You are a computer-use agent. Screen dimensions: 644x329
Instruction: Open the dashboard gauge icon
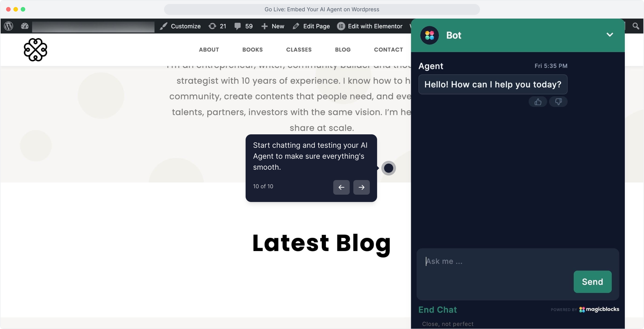(25, 26)
